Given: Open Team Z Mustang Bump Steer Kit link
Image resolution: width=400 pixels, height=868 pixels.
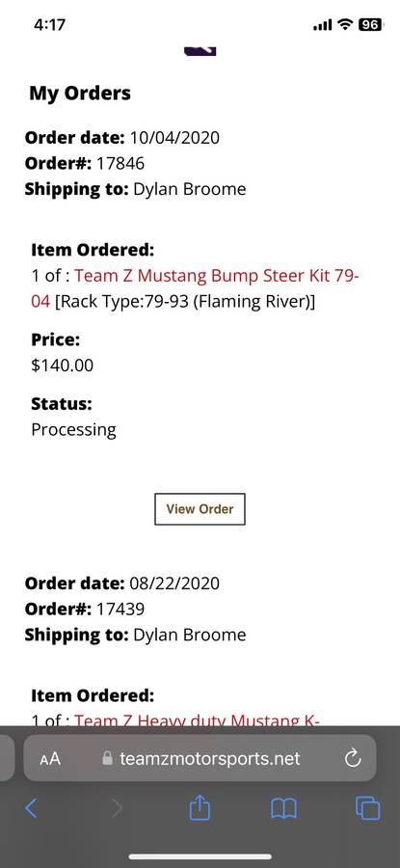Looking at the screenshot, I should (x=196, y=288).
